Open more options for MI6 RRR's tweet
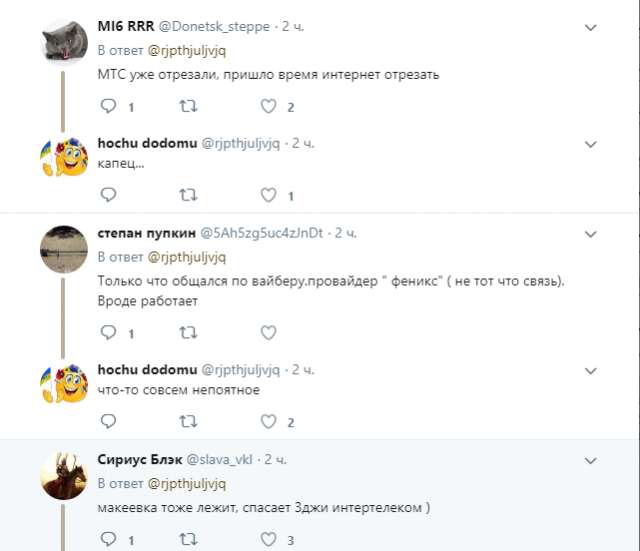Screen dimensions: 640x551 pos(591,28)
